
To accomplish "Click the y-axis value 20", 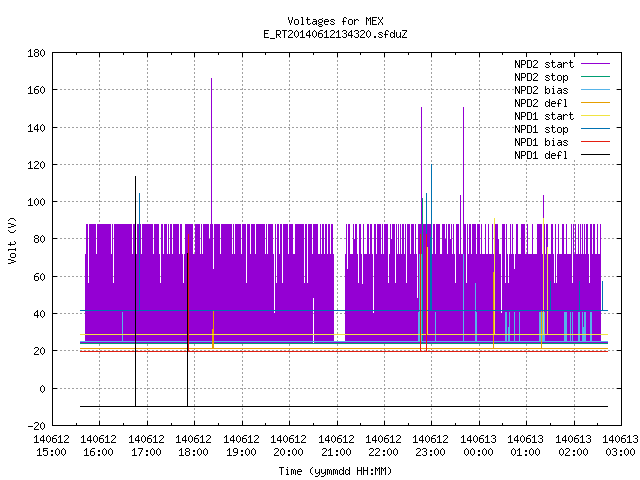I will click(x=39, y=351).
